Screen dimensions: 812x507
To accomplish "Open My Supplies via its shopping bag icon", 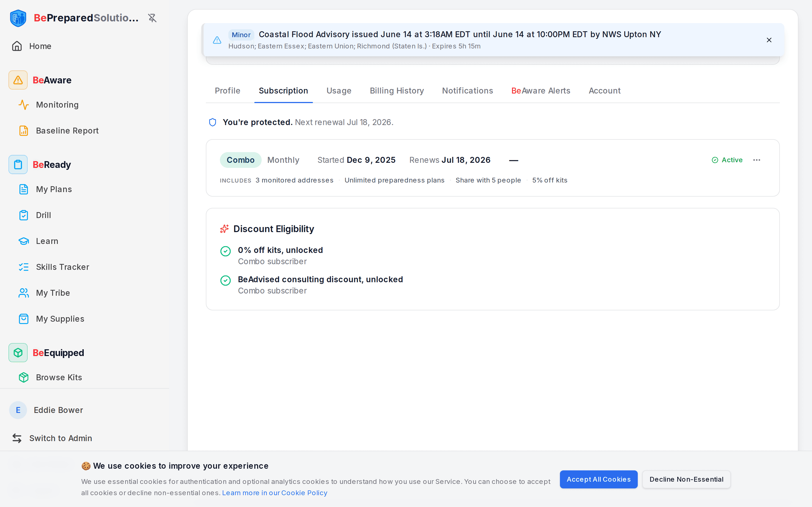I will (23, 319).
